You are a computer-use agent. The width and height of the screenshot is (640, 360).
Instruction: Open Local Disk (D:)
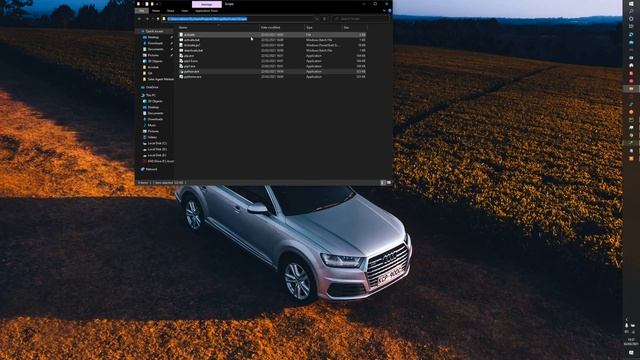(x=157, y=149)
